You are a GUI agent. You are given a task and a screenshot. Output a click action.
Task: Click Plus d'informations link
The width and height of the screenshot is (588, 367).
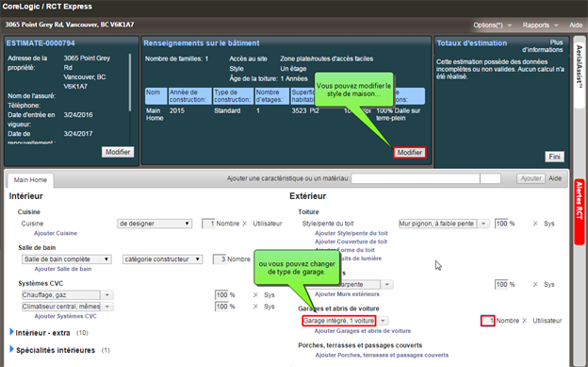click(542, 46)
